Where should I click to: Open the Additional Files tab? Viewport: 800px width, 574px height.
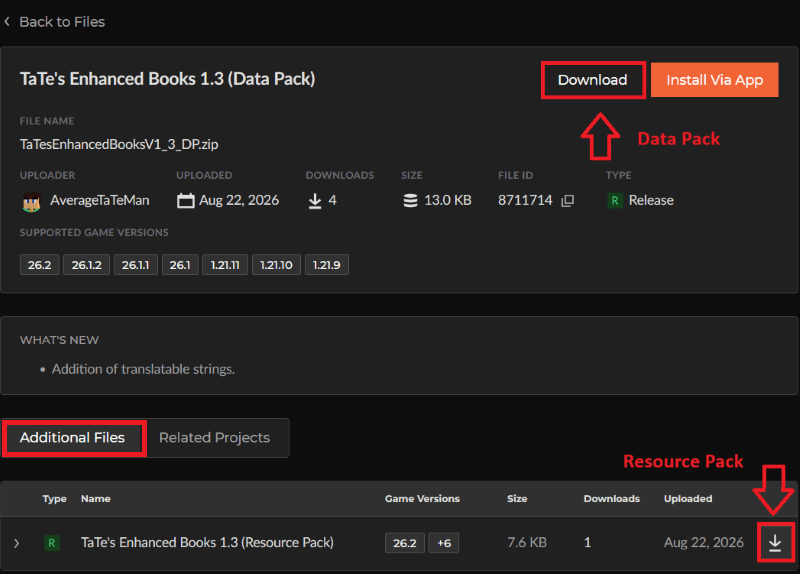(x=73, y=438)
